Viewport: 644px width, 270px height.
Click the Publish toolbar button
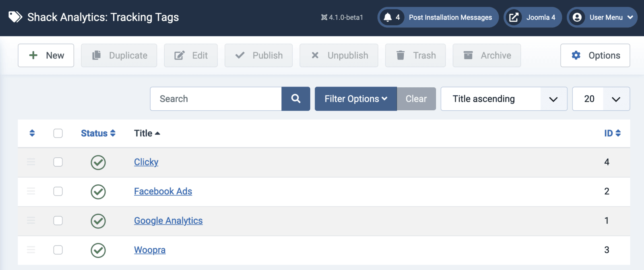tap(258, 56)
